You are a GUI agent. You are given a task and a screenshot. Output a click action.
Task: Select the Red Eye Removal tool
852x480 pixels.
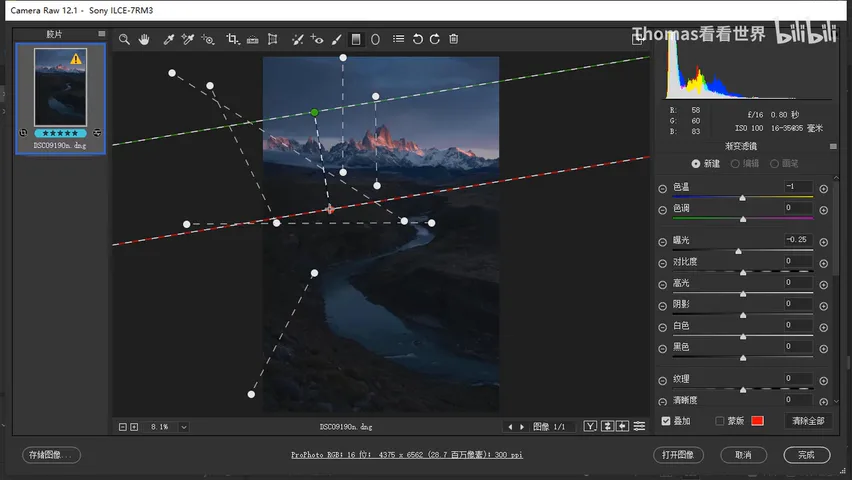317,39
